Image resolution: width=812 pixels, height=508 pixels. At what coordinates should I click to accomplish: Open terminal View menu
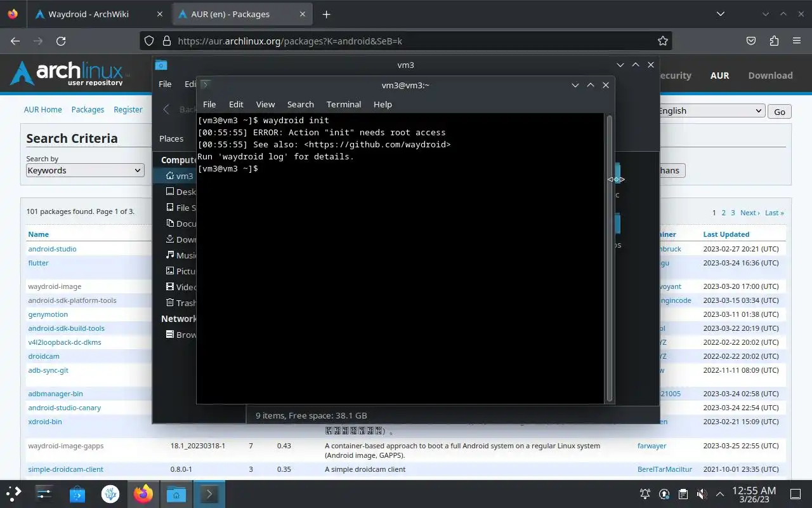[x=265, y=104]
